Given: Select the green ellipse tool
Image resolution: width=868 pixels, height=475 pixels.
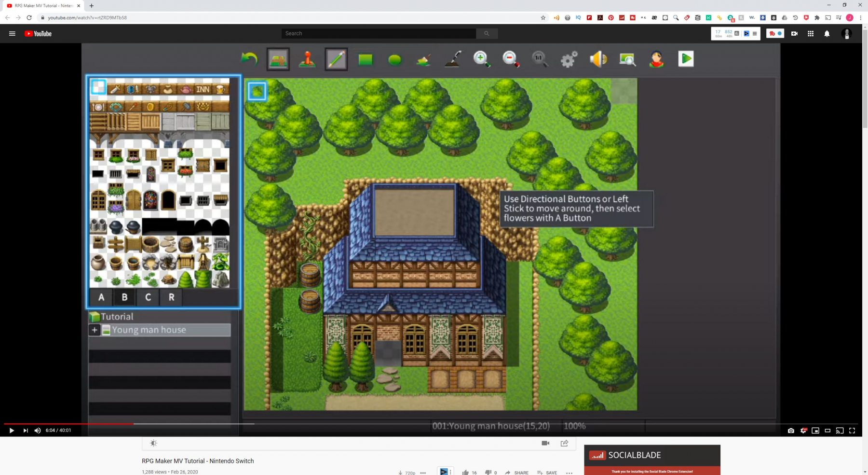Looking at the screenshot, I should click(395, 60).
